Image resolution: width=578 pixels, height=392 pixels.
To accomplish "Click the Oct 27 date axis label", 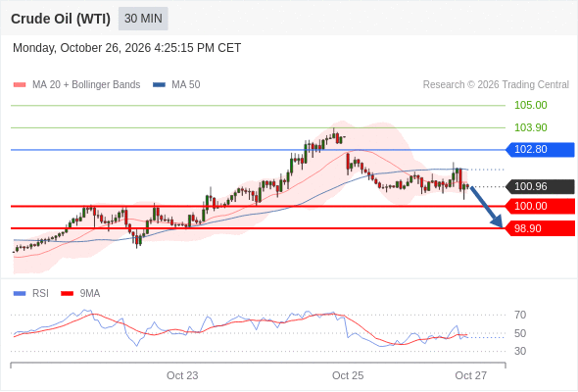I will pyautogui.click(x=471, y=375).
